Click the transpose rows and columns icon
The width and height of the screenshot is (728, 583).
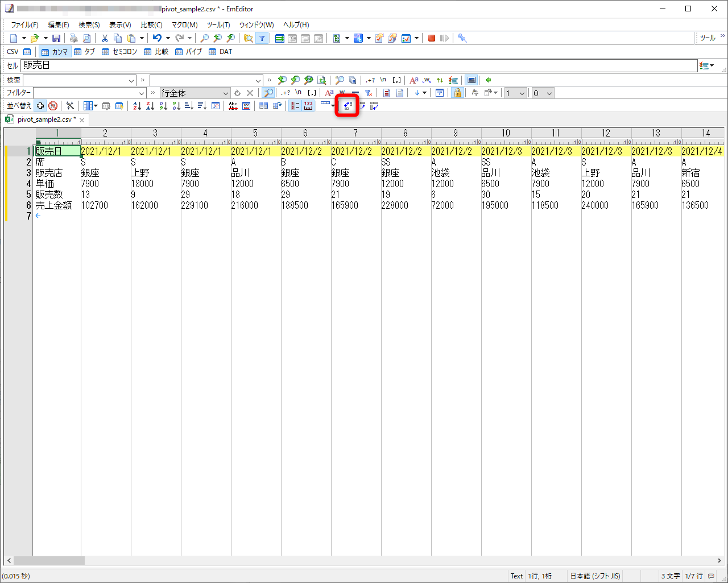point(348,106)
